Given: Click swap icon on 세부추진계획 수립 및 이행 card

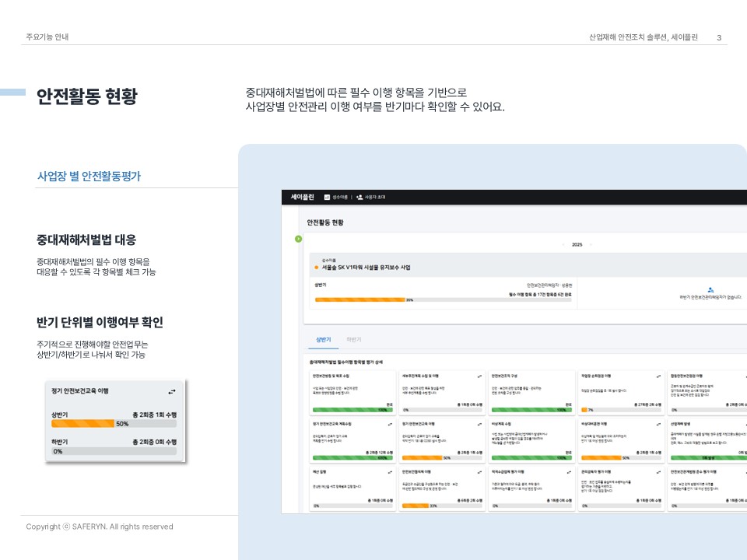Looking at the screenshot, I should (x=480, y=376).
